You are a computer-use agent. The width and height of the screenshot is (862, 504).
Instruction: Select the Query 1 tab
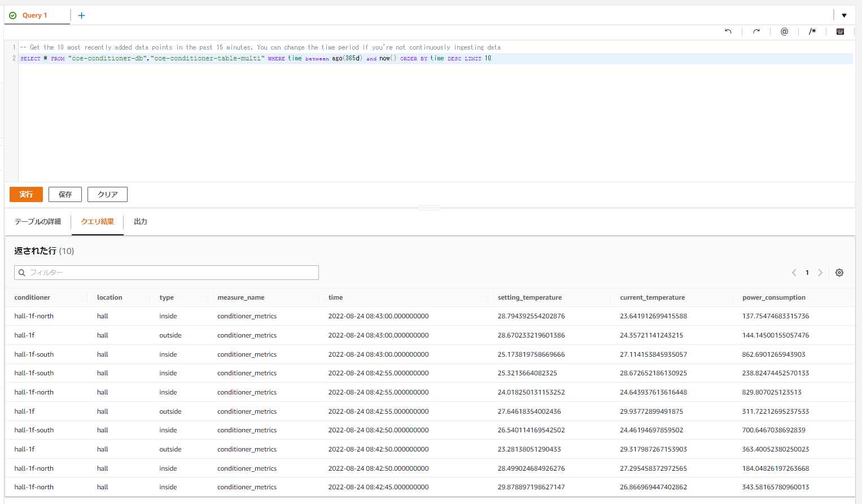coord(34,15)
